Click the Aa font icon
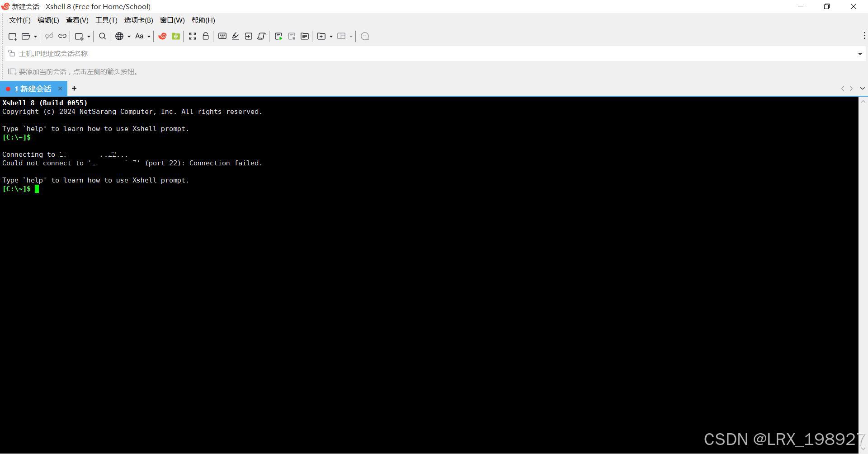Screen dimensions: 868x454 (139, 36)
